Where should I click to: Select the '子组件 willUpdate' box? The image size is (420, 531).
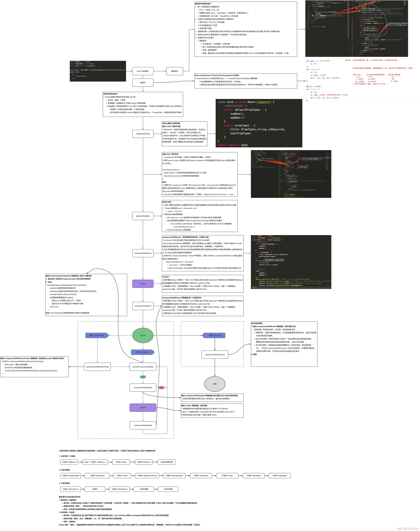coord(201,476)
